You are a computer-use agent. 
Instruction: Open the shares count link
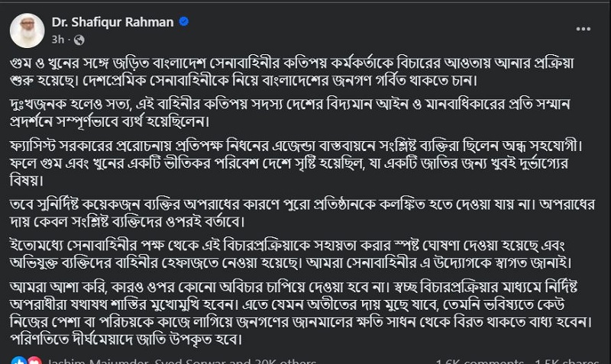(x=567, y=360)
